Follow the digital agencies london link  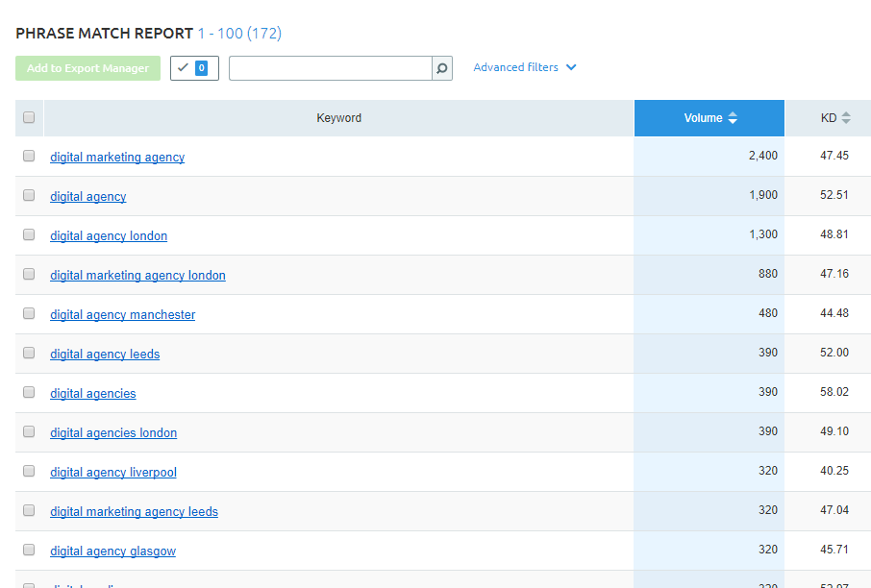[x=113, y=433]
